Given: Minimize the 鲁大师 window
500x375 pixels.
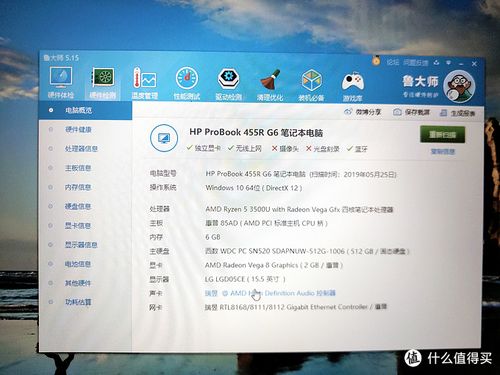Looking at the screenshot, I should click(462, 63).
